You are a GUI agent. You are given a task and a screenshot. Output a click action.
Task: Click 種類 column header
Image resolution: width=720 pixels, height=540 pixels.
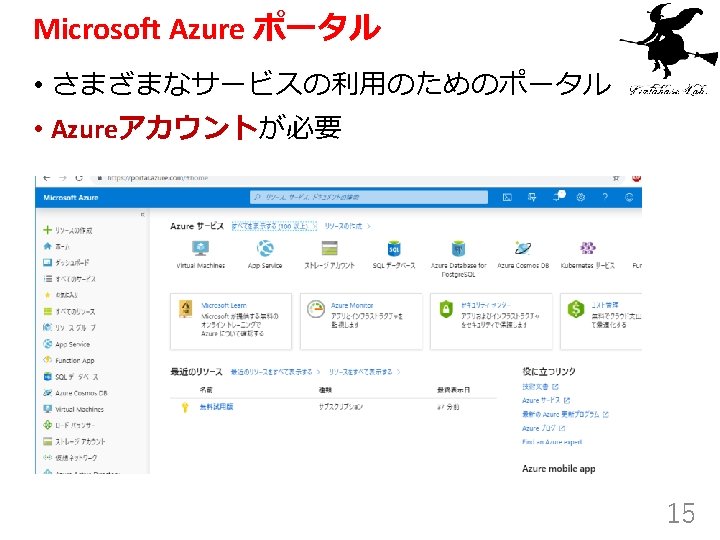click(x=325, y=390)
